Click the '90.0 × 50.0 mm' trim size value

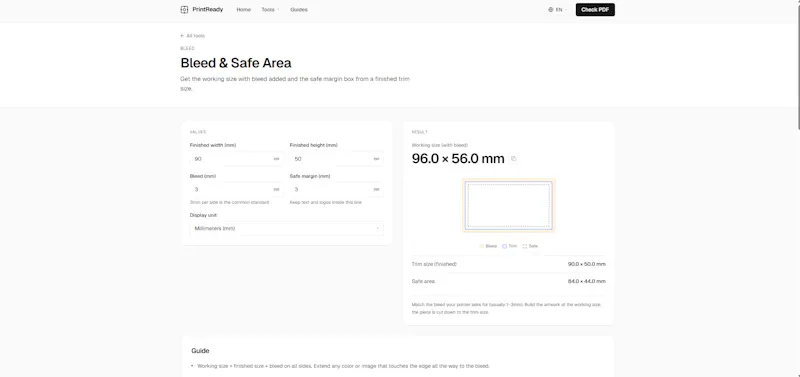(x=587, y=264)
